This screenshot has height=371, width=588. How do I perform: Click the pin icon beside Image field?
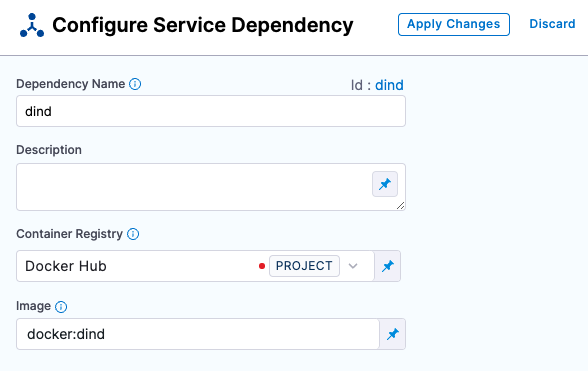pos(393,334)
